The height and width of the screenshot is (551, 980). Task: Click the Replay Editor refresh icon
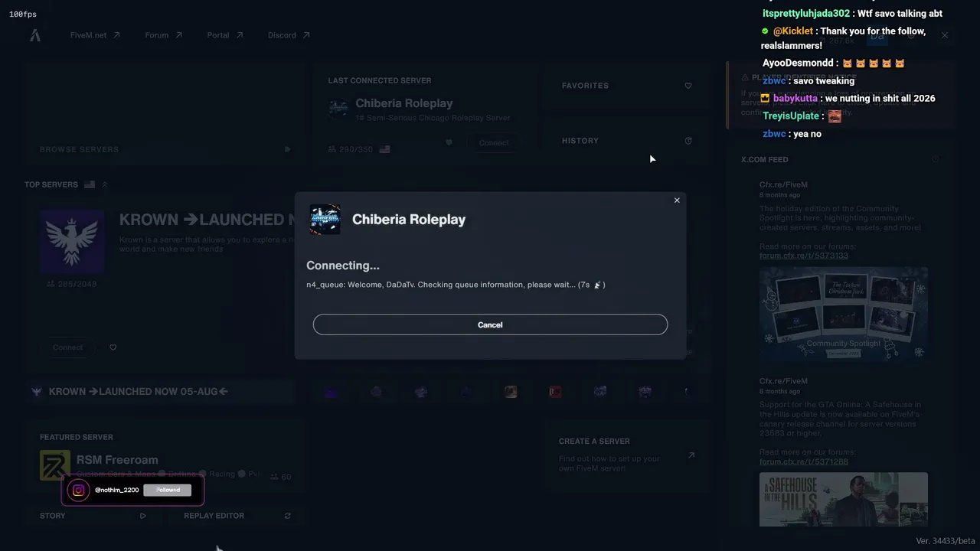pyautogui.click(x=288, y=516)
